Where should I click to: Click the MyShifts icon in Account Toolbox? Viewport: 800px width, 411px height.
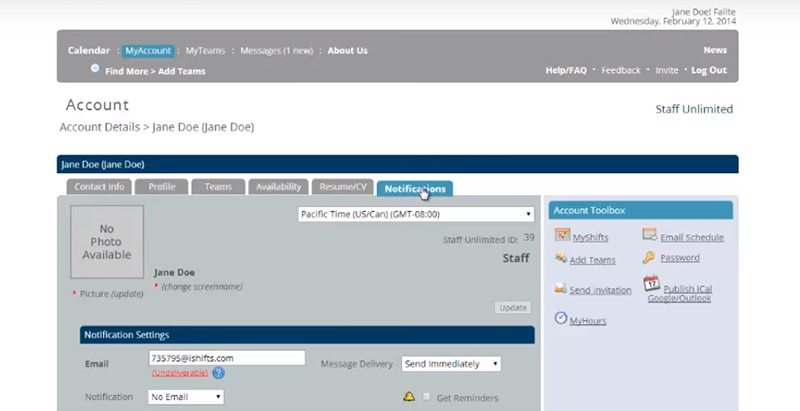pyautogui.click(x=561, y=237)
